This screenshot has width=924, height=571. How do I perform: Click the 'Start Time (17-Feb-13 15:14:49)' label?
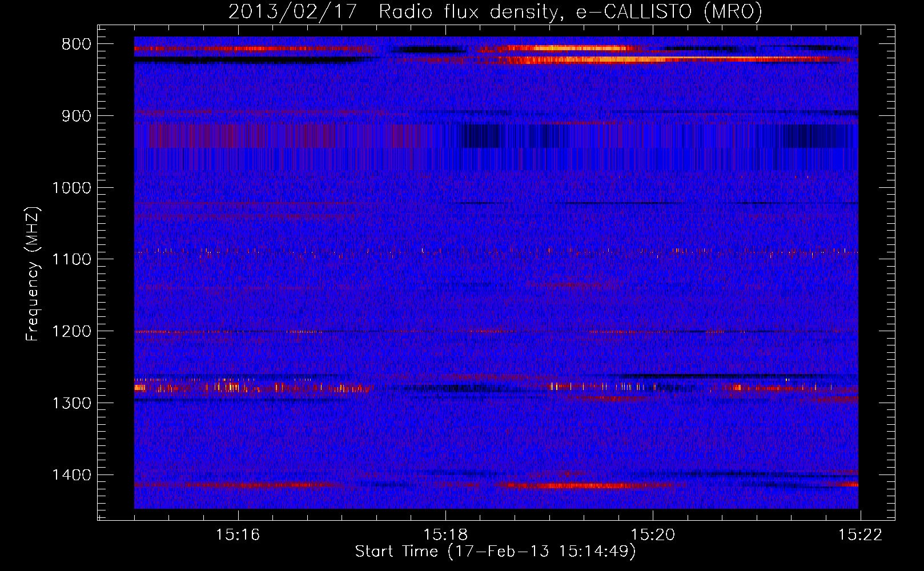point(495,552)
